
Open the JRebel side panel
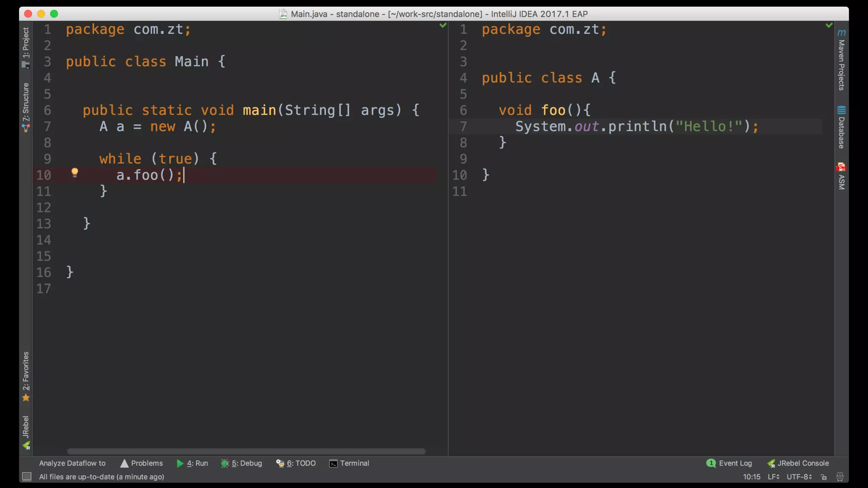tap(26, 432)
